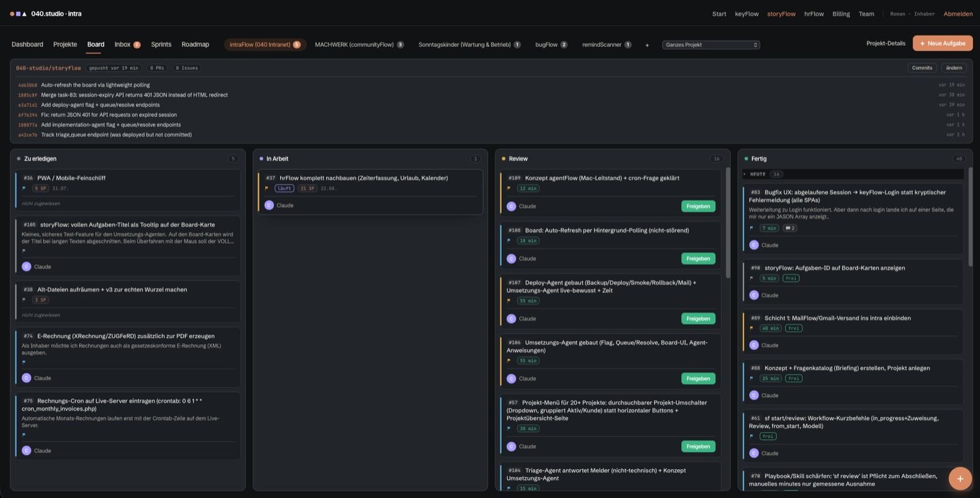Open keyFlow in top navigation
The width and height of the screenshot is (980, 498).
[747, 14]
